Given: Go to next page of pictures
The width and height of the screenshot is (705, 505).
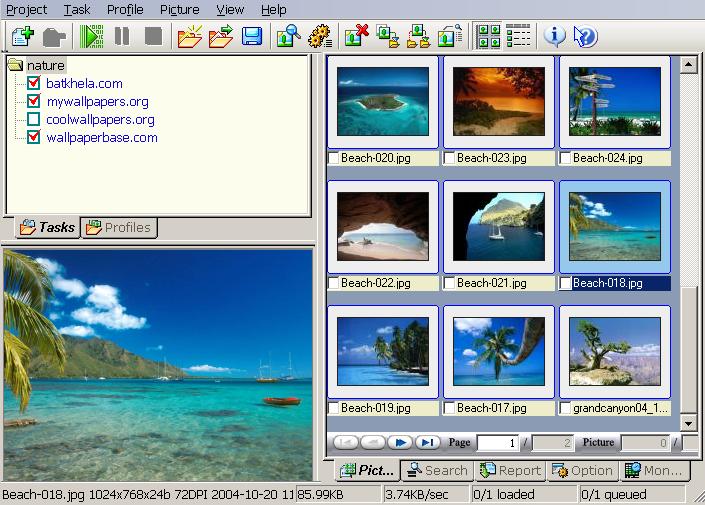Looking at the screenshot, I should tap(401, 442).
